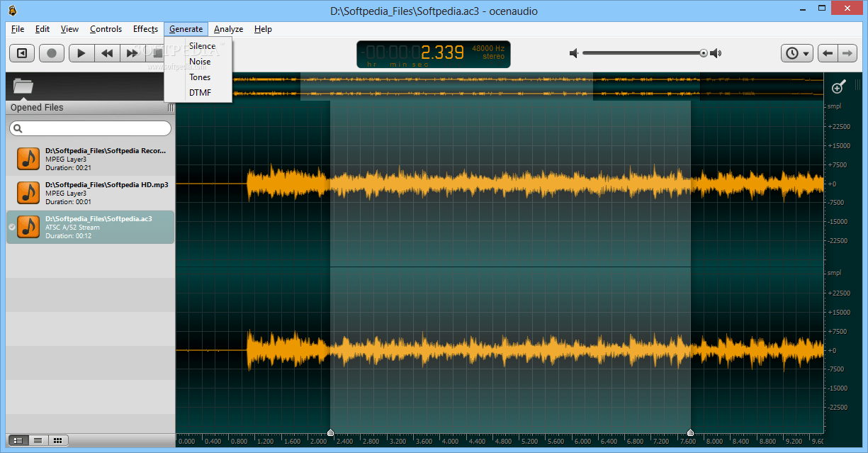Click the rewind transport icon
Screen dimensions: 868x453
tap(106, 52)
